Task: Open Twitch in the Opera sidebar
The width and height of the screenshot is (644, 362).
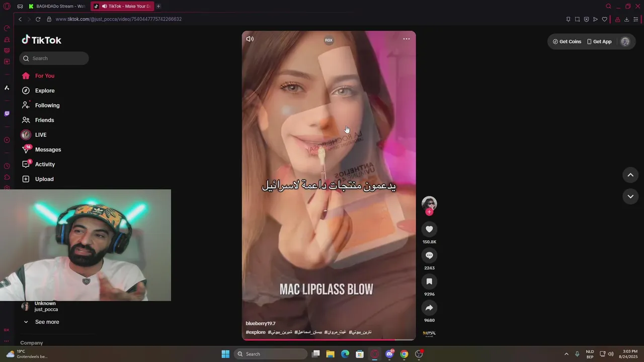Action: 7,114
